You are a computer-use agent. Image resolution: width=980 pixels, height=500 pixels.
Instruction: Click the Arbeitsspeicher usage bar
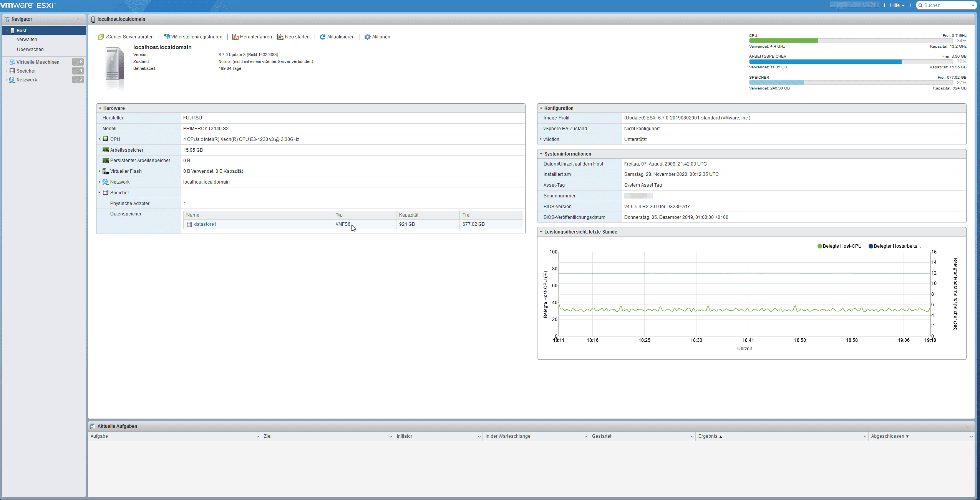[x=851, y=61]
